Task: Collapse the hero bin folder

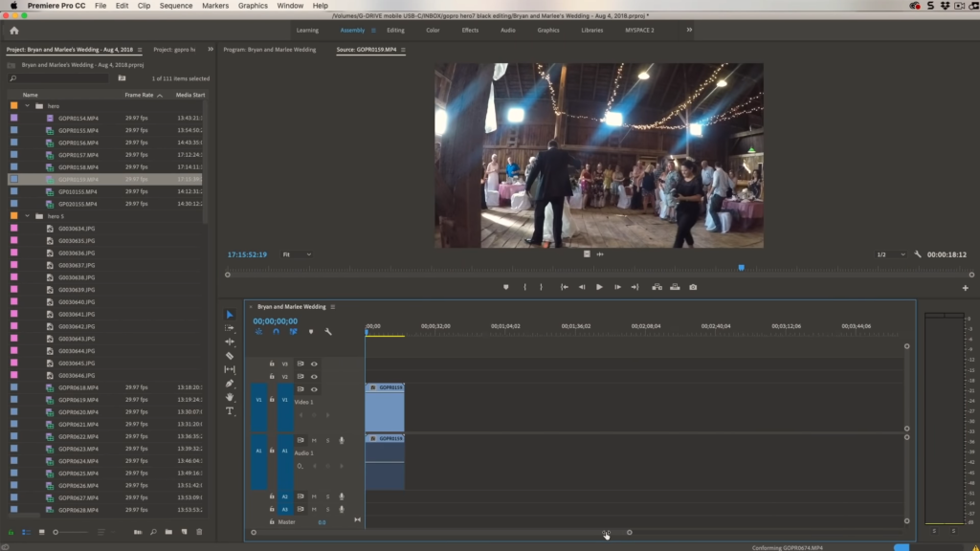Action: (28, 106)
